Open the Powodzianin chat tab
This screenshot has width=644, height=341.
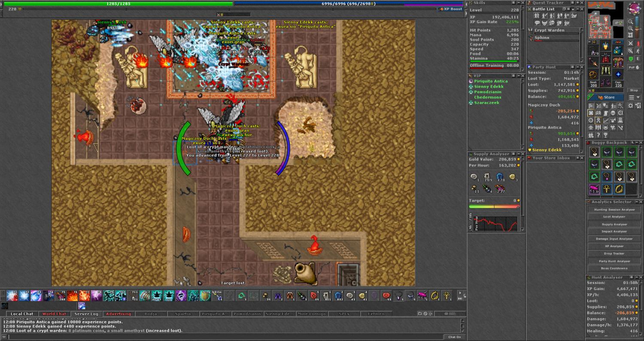pos(247,314)
